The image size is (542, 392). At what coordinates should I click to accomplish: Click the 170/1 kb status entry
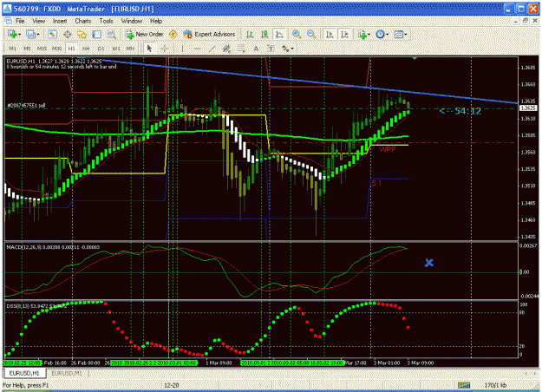click(495, 385)
